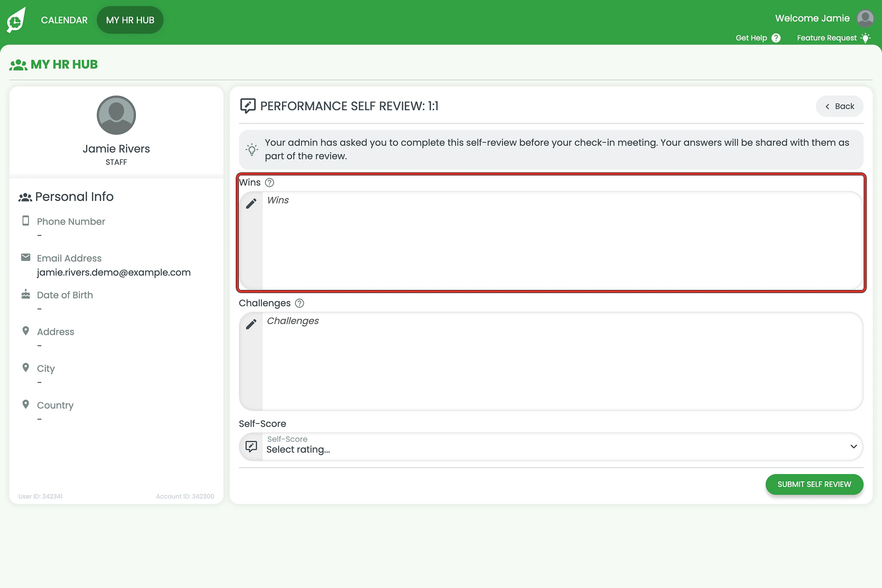Submit the self review
This screenshot has height=588, width=882.
[814, 485]
